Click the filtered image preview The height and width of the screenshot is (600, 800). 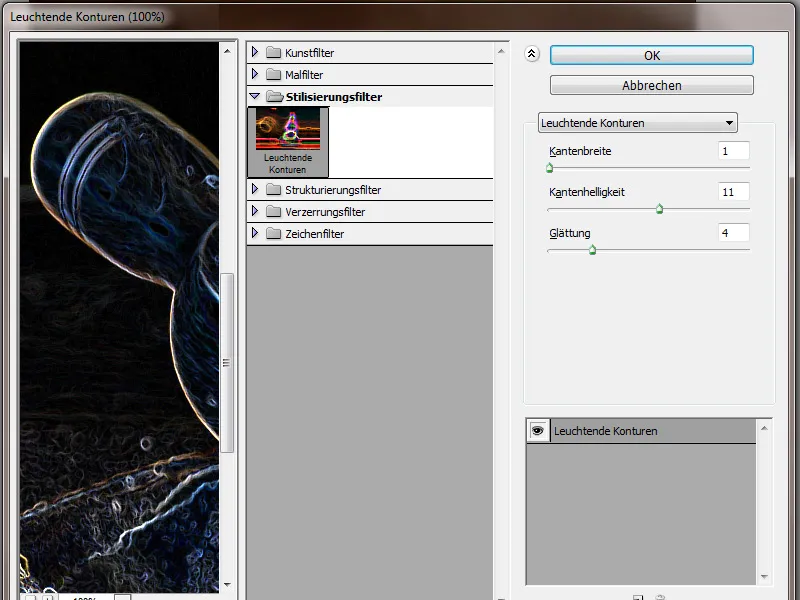click(119, 316)
